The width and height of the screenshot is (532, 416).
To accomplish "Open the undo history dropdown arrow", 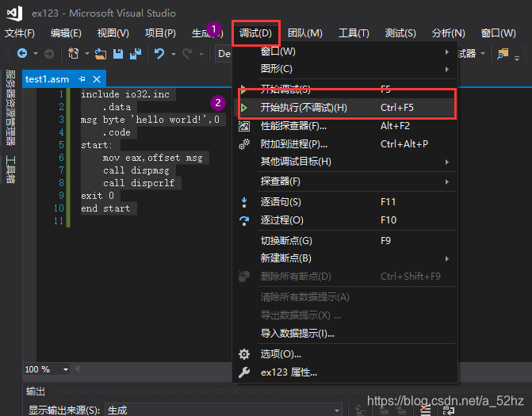I will coord(174,54).
